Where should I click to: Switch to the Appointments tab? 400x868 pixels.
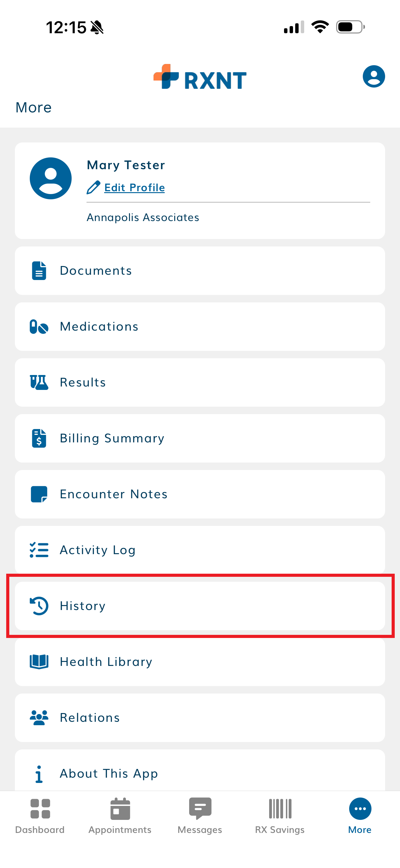pos(120,815)
